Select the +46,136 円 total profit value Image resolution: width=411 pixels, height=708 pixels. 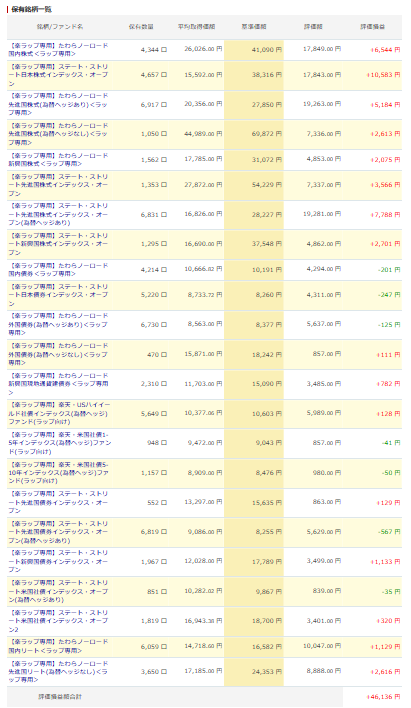coord(383,697)
